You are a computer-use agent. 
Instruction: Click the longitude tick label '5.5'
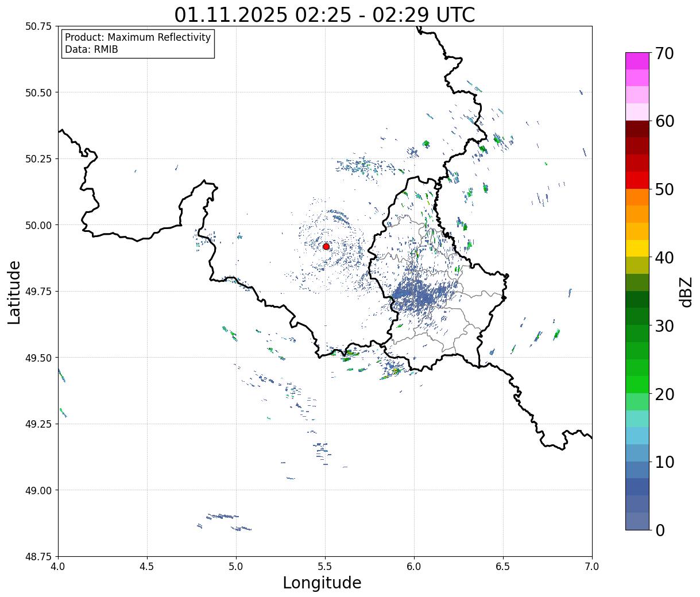click(325, 567)
